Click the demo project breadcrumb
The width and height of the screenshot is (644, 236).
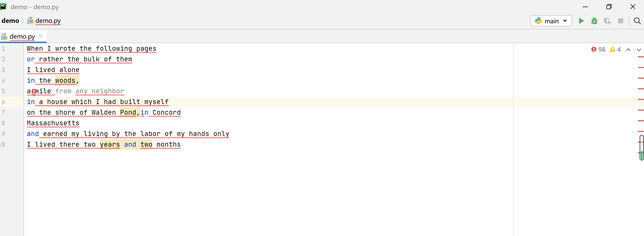coord(11,21)
